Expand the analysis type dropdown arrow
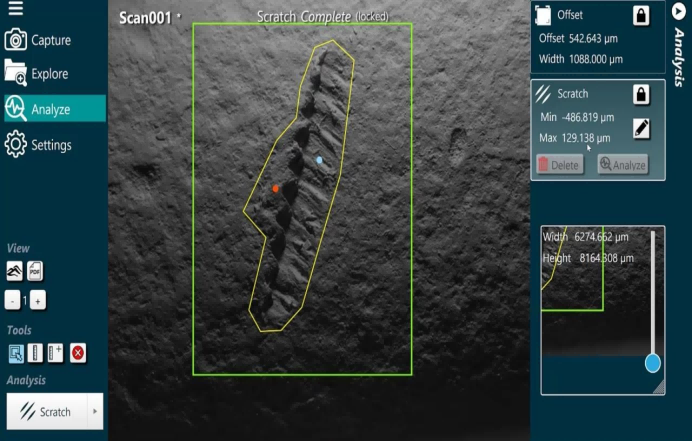This screenshot has height=441, width=693. (95, 411)
